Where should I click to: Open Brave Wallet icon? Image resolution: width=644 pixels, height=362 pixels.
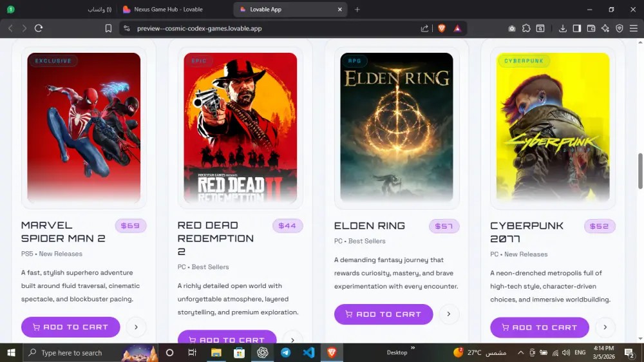[591, 28]
